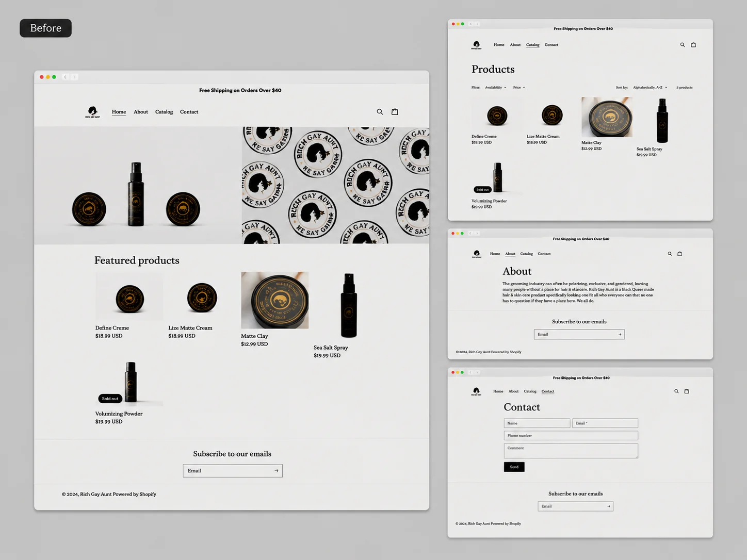Click Email field in Home window subscribe

(233, 471)
